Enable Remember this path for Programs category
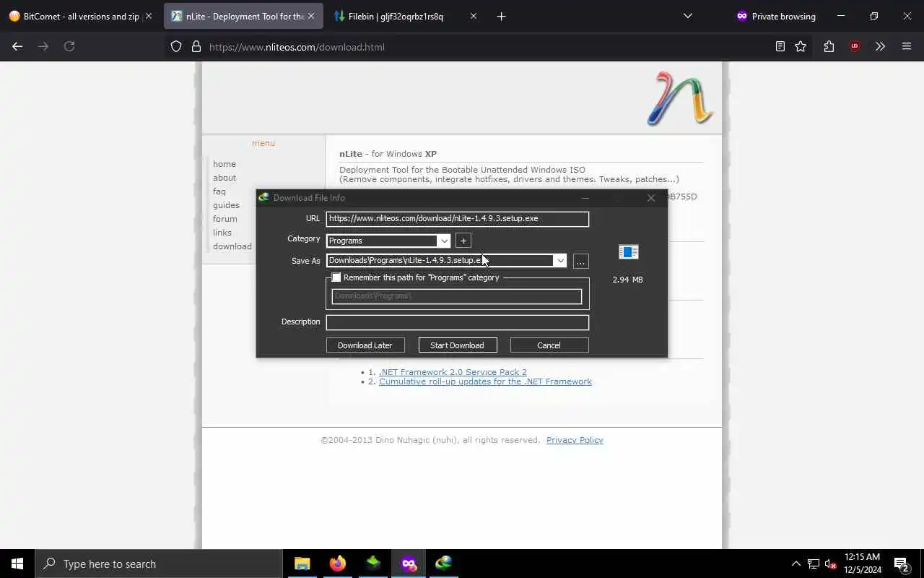This screenshot has width=924, height=578. [336, 277]
